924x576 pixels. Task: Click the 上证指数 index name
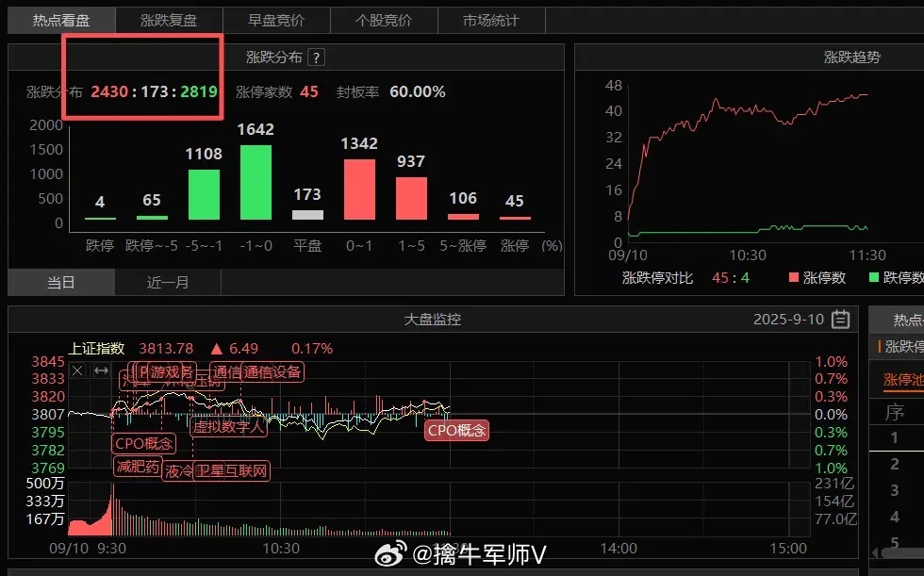tap(96, 349)
